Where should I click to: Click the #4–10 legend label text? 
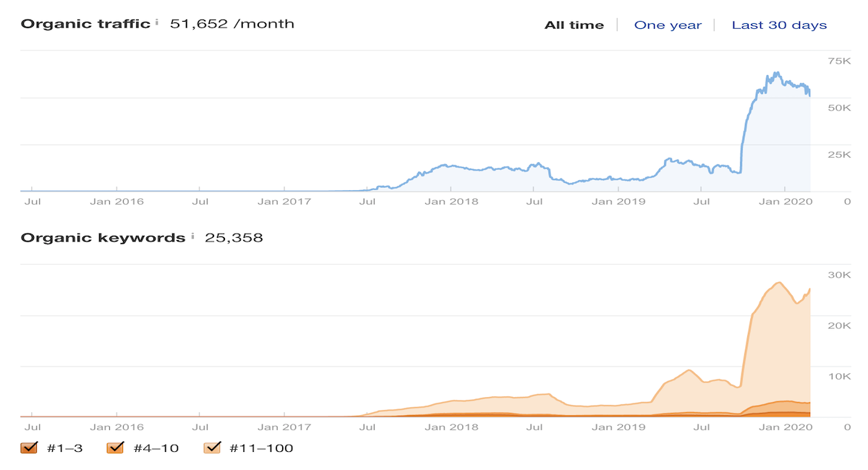[156, 448]
